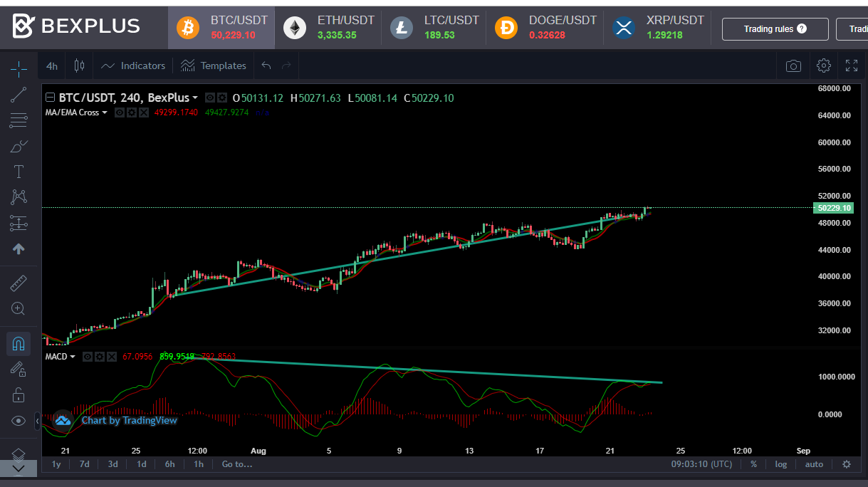
Task: Set time range to 1y
Action: [x=56, y=464]
